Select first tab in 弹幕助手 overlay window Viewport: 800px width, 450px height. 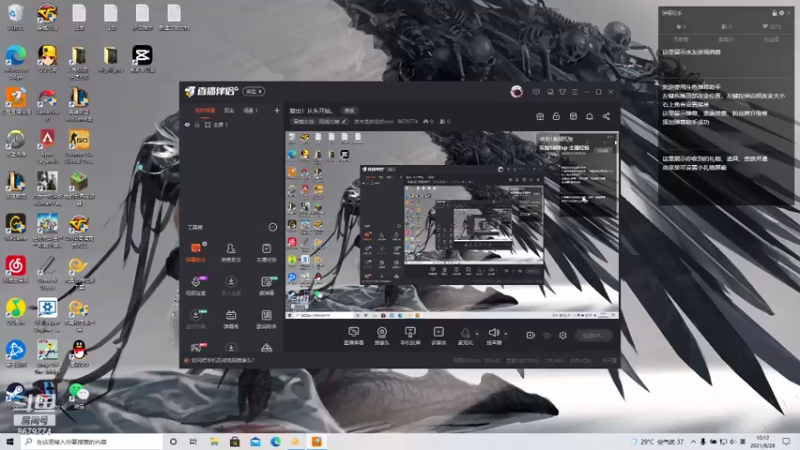[681, 39]
